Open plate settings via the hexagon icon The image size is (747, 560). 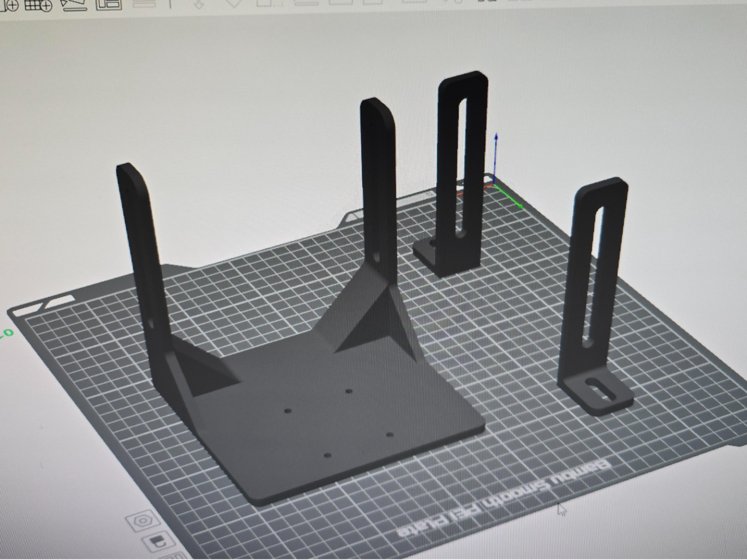(x=142, y=522)
